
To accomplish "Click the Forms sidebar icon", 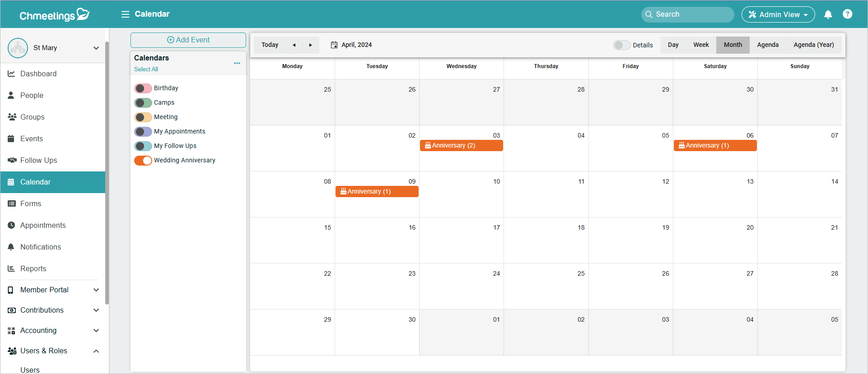I will click(x=11, y=203).
